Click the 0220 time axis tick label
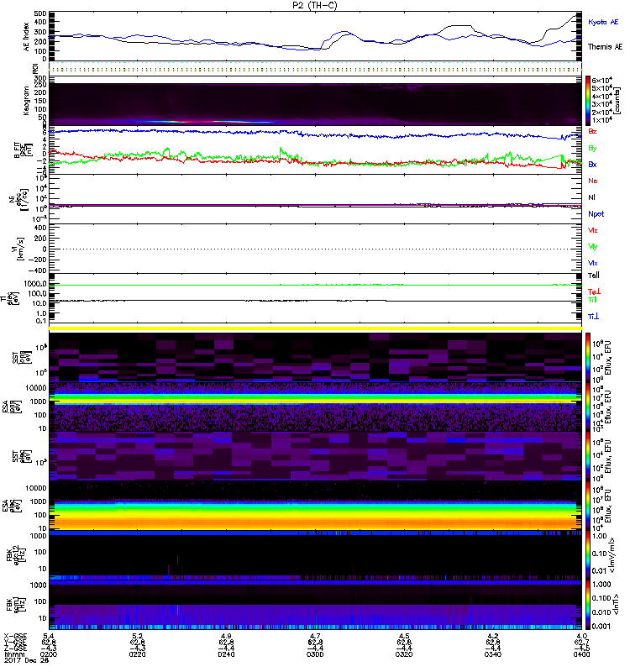 tap(139, 654)
